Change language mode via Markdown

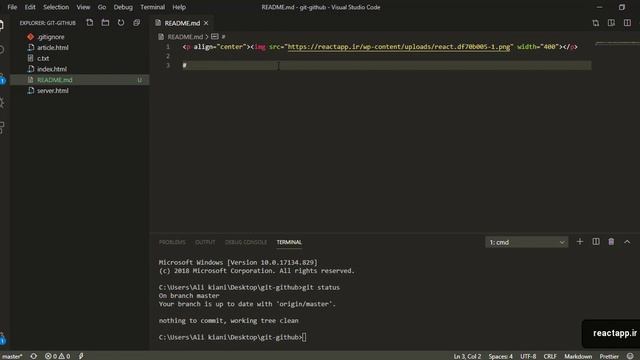(578, 356)
